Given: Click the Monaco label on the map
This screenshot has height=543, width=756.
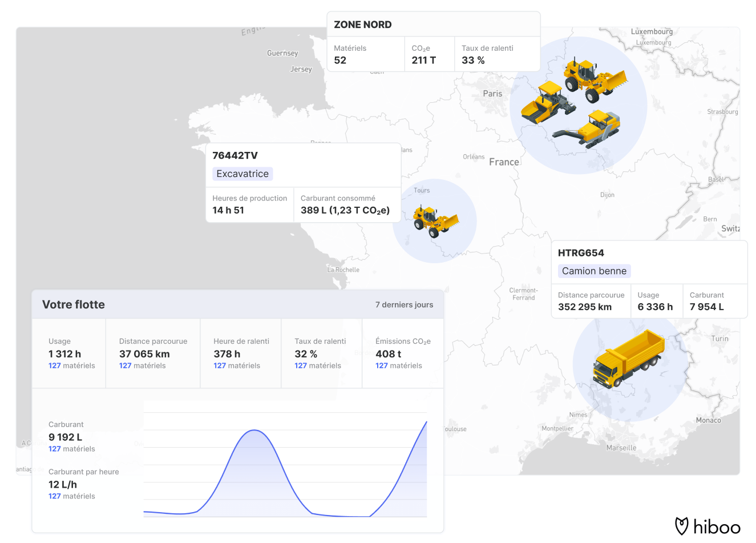Looking at the screenshot, I should [708, 420].
